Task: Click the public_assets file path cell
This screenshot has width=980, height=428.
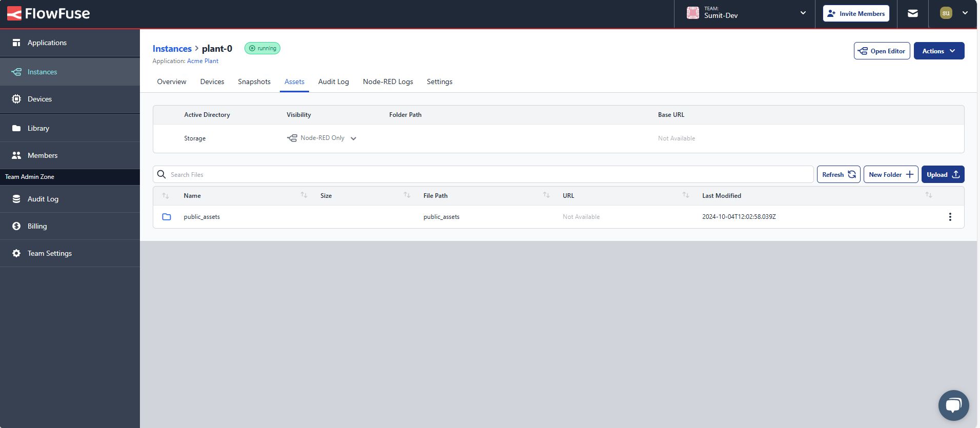Action: tap(441, 217)
